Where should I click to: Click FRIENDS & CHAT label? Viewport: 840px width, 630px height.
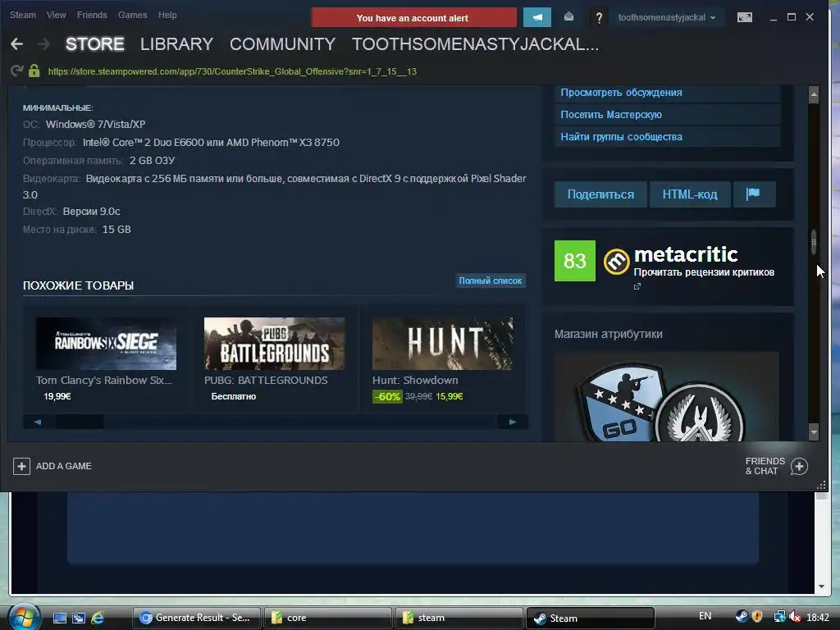coord(765,466)
